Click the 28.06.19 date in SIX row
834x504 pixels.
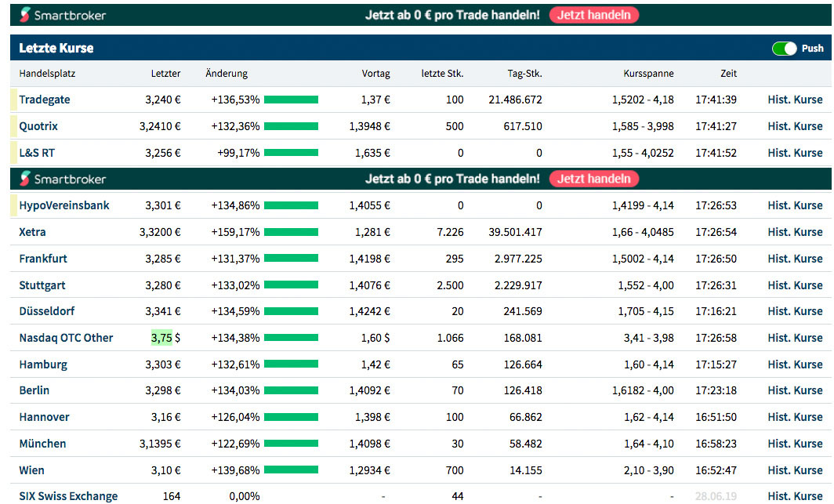click(x=716, y=496)
